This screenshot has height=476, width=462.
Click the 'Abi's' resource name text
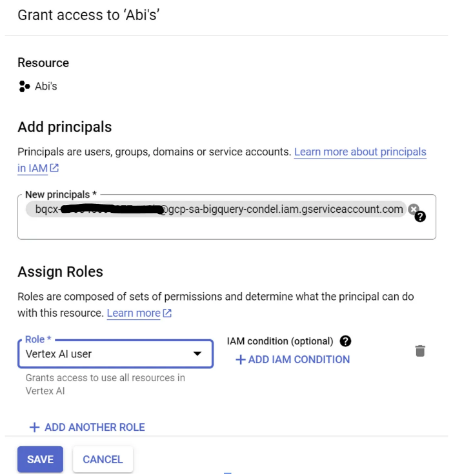click(x=46, y=86)
